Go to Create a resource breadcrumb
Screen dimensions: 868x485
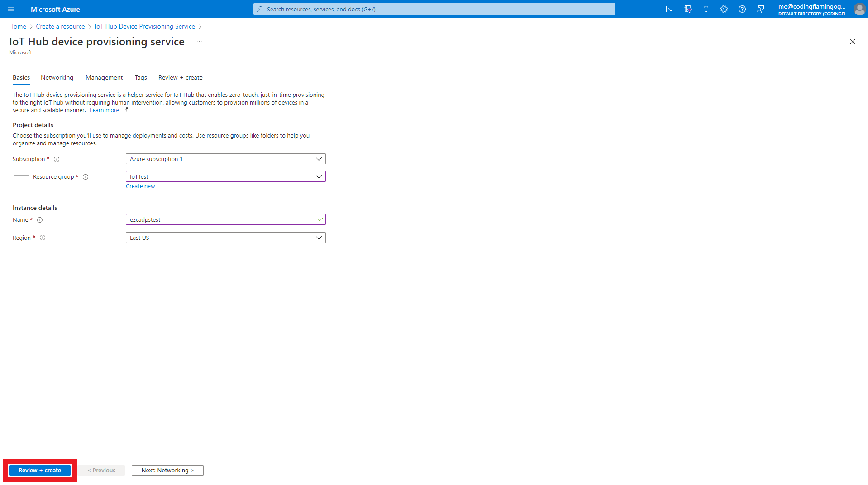click(x=60, y=27)
